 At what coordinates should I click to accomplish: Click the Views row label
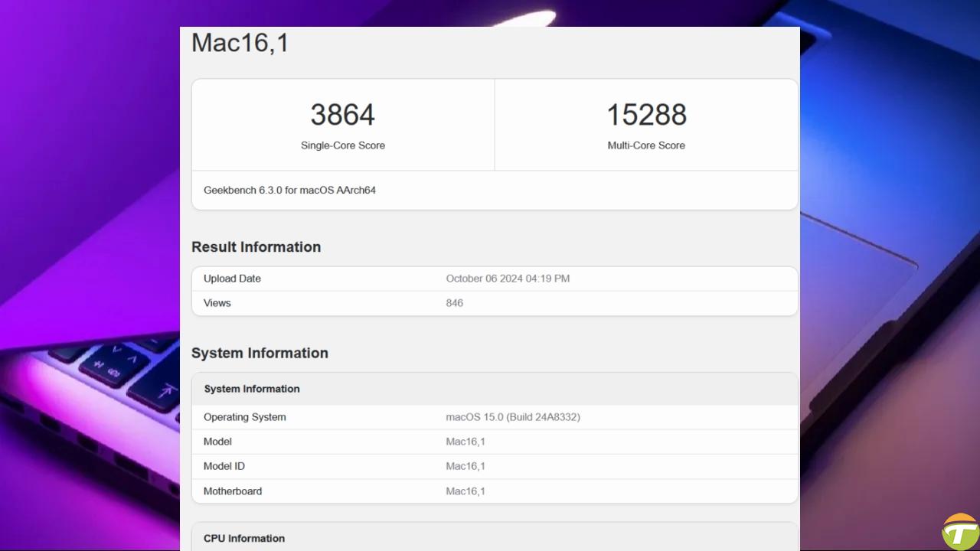217,303
